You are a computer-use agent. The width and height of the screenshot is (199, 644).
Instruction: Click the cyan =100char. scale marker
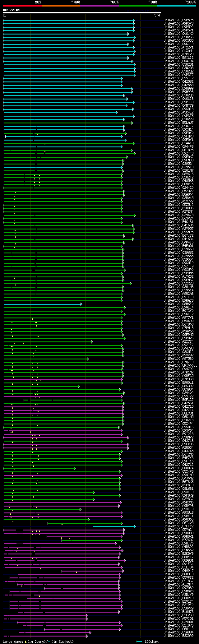pyautogui.click(x=139, y=642)
